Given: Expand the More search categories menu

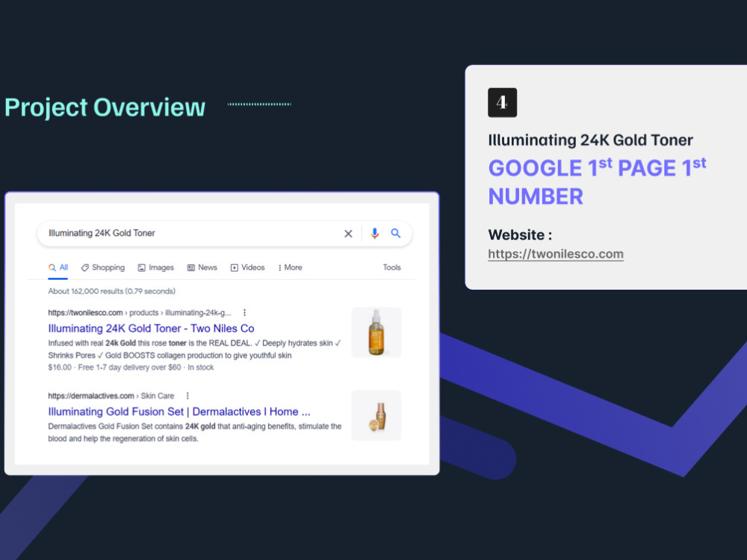Looking at the screenshot, I should [290, 267].
